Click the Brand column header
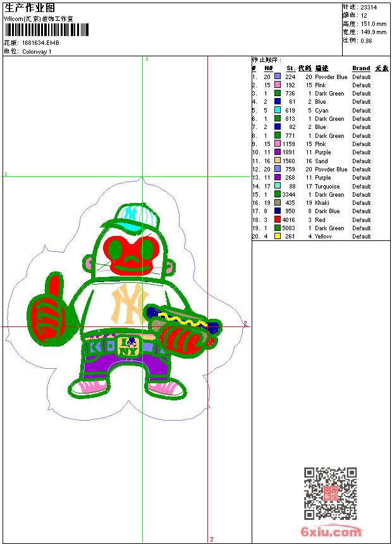 (361, 68)
